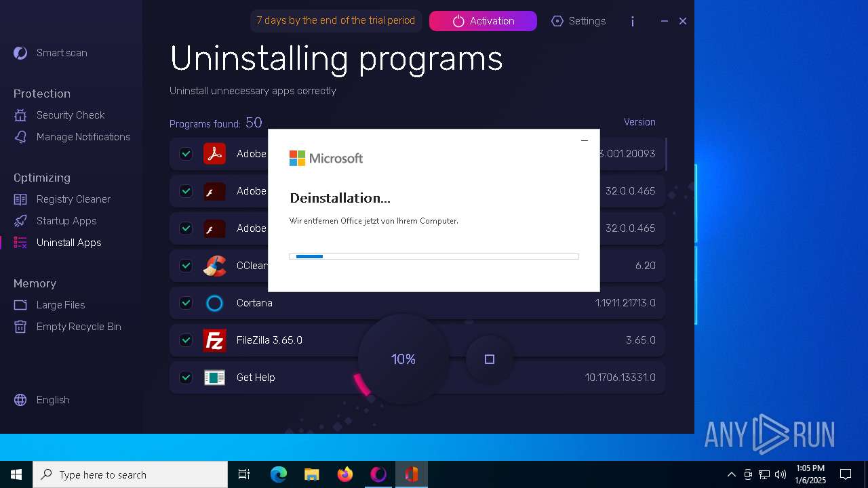Viewport: 868px width, 488px height.
Task: Open Security Check section
Action: coord(71,115)
